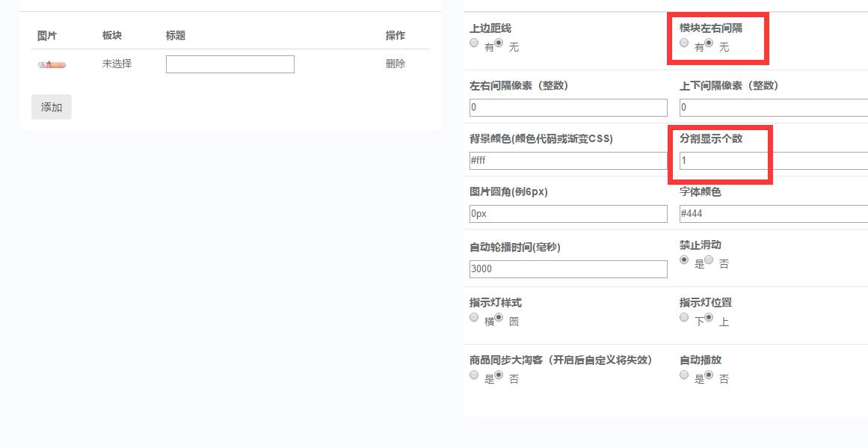Select 无 for 模块左右间隔
868x448 pixels.
[x=709, y=43]
